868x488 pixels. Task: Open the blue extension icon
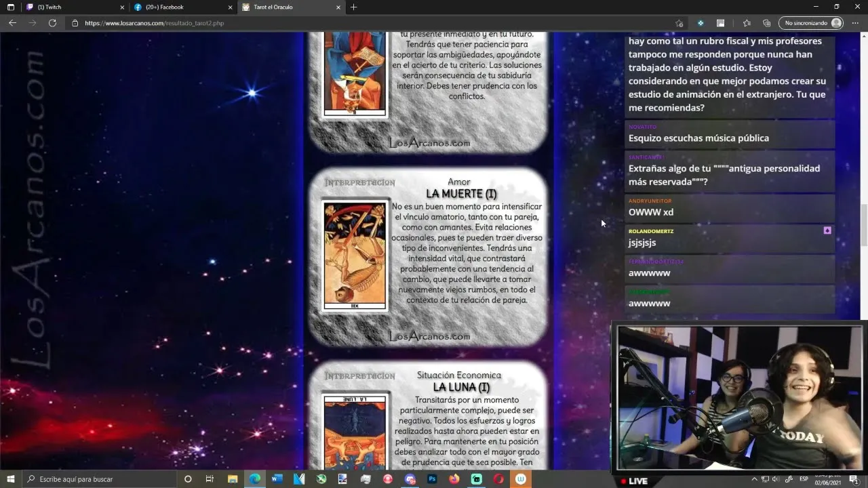coord(701,23)
